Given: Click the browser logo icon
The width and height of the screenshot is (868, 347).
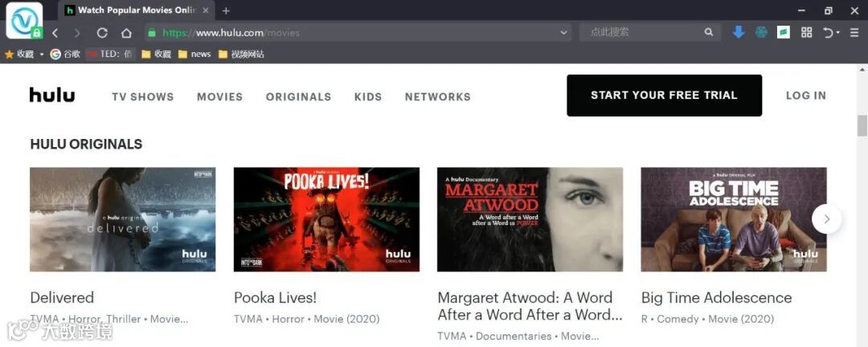Looking at the screenshot, I should click(x=24, y=20).
